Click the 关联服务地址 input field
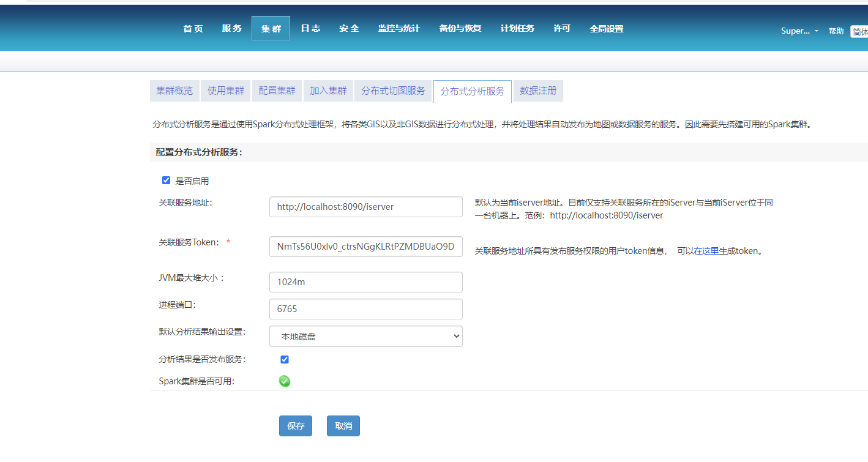Viewport: 868px width, 462px height. [x=366, y=207]
